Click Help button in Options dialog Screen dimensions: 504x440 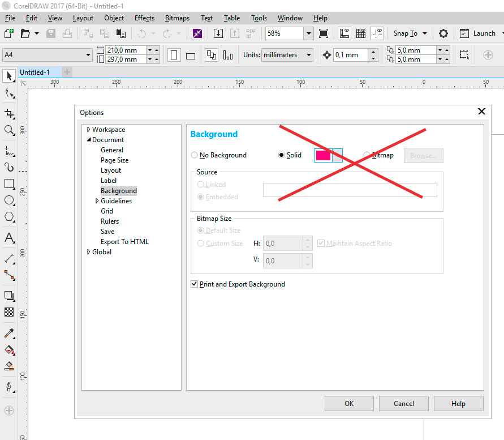point(458,404)
